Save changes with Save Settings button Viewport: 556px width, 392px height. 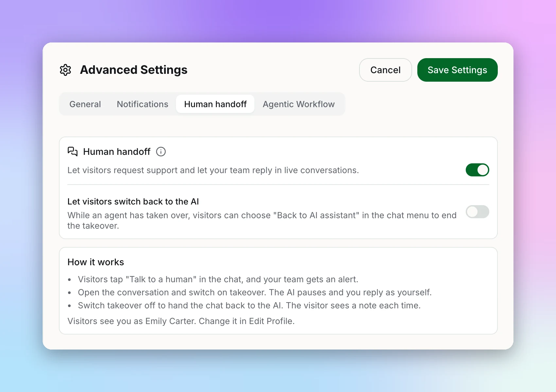(457, 70)
